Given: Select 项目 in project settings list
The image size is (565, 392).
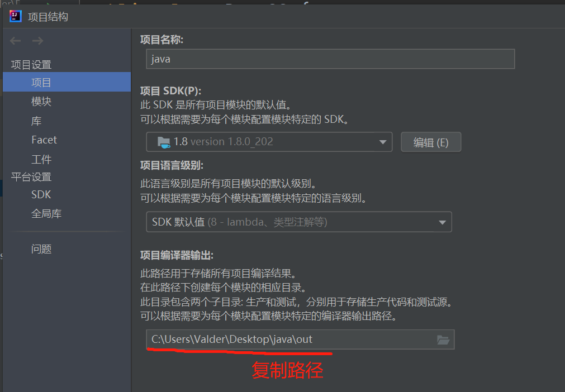Looking at the screenshot, I should [67, 82].
